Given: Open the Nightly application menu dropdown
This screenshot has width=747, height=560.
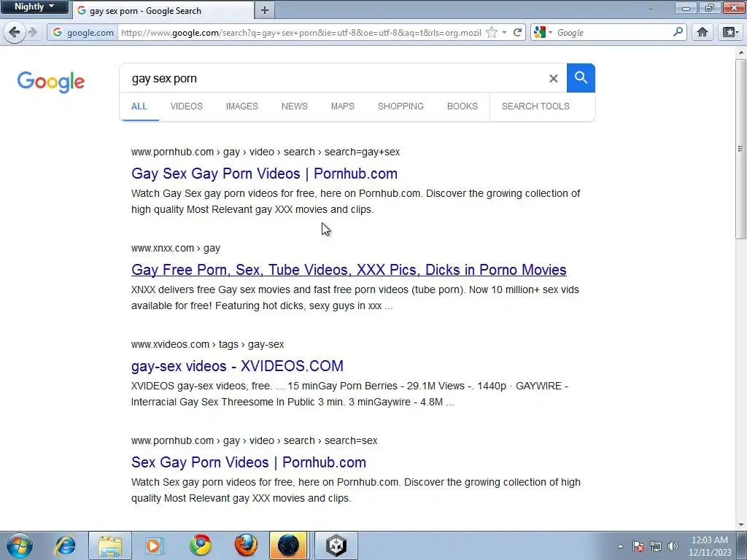Looking at the screenshot, I should (34, 7).
